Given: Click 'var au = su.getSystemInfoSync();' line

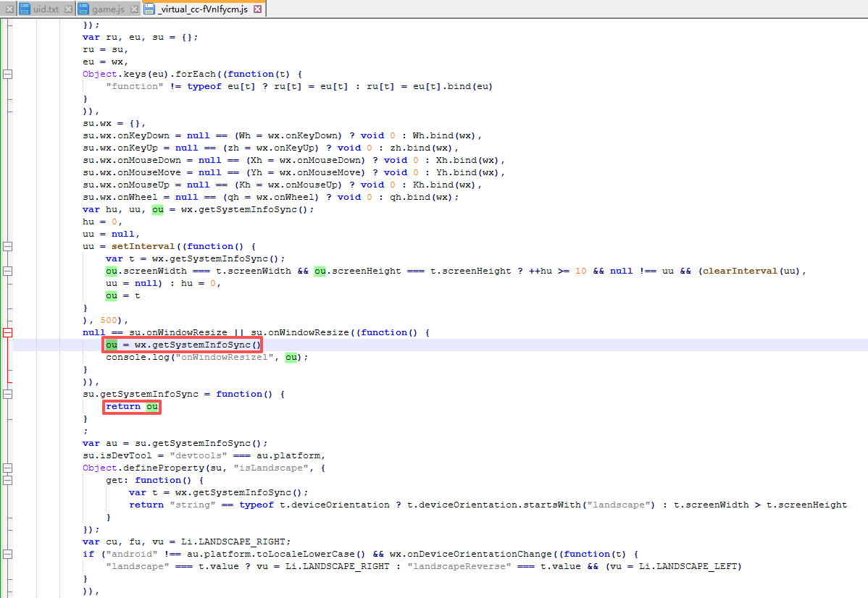Looking at the screenshot, I should (175, 444).
